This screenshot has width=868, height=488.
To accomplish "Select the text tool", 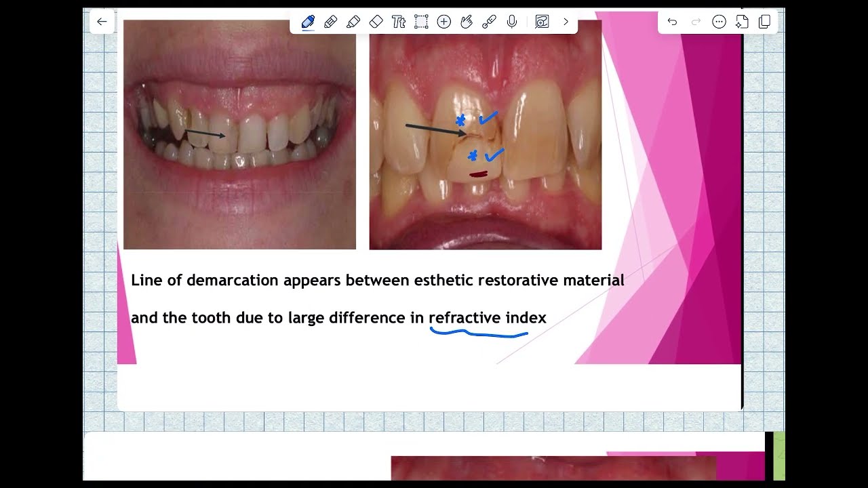I will pyautogui.click(x=399, y=22).
